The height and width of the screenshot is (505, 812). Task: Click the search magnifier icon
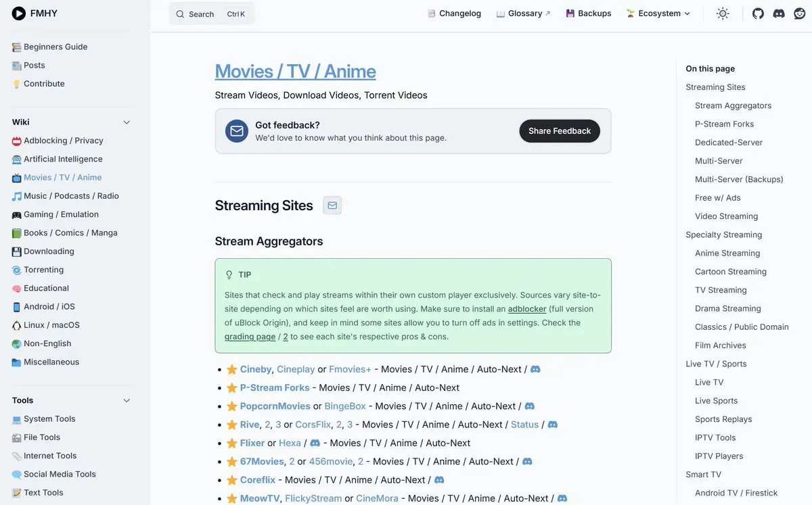coord(180,14)
